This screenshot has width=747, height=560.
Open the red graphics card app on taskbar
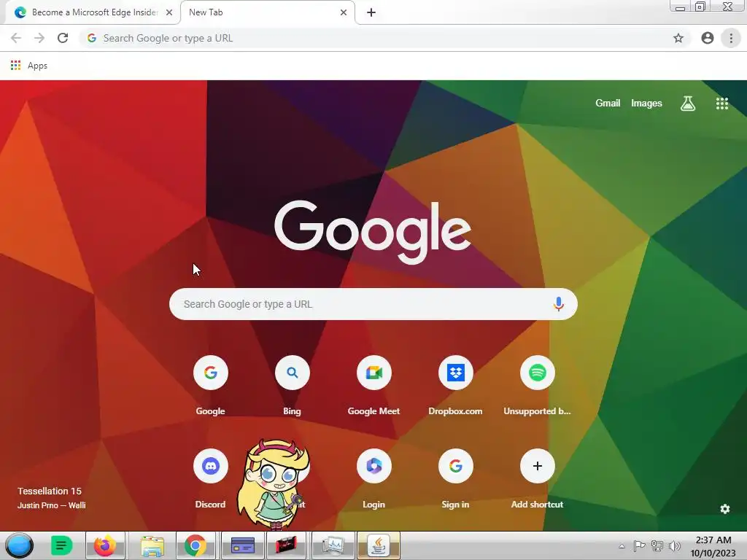pos(286,545)
